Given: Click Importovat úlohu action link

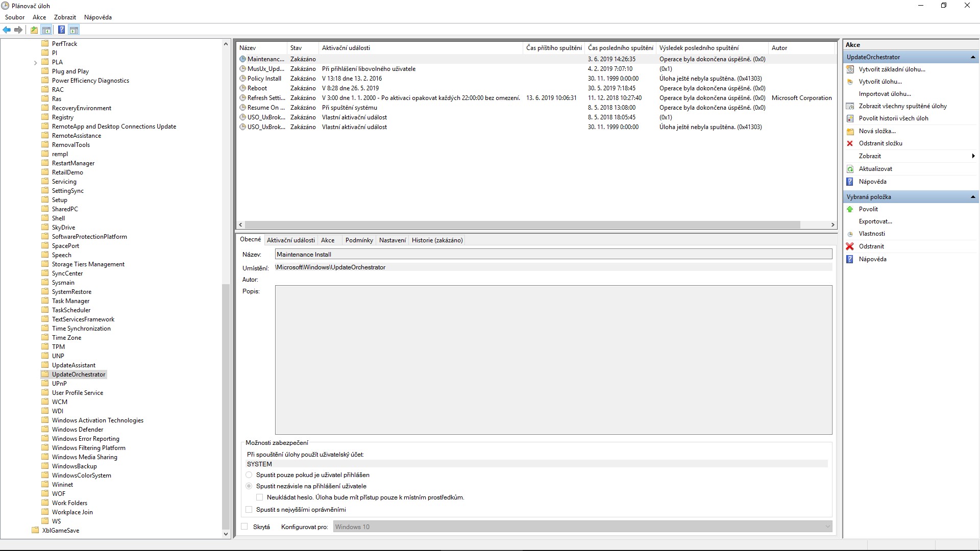Looking at the screenshot, I should click(x=885, y=94).
